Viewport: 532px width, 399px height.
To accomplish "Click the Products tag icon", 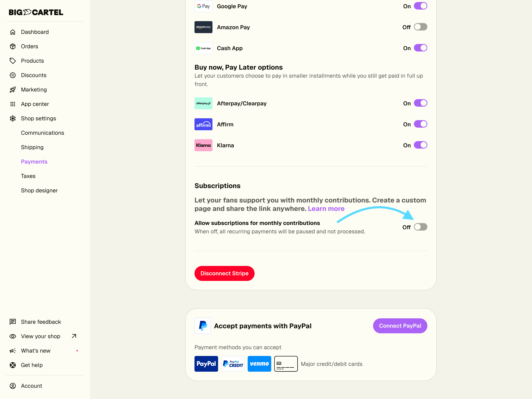I will coord(13,61).
